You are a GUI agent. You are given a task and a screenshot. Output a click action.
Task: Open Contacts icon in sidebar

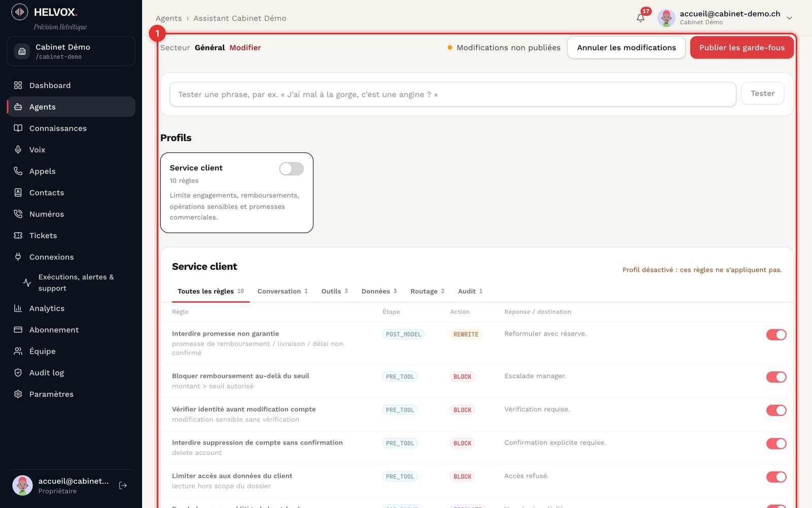(x=18, y=193)
